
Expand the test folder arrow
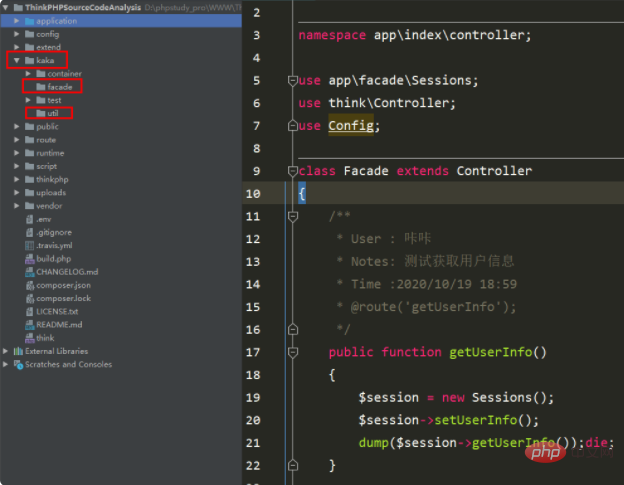[x=28, y=100]
